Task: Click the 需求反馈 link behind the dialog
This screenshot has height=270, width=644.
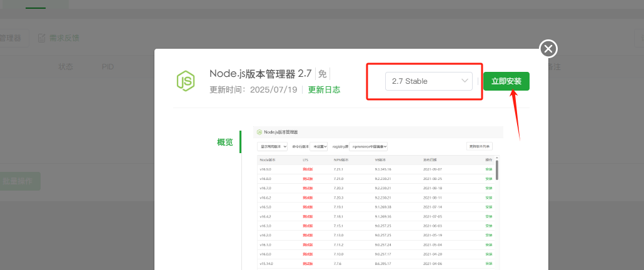Action: point(64,38)
